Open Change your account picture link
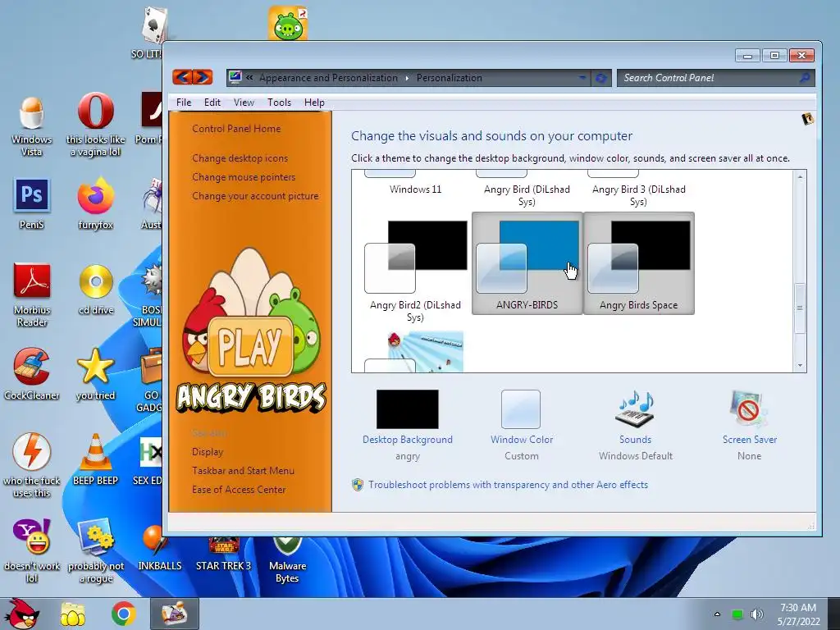The image size is (840, 630). pyautogui.click(x=256, y=196)
